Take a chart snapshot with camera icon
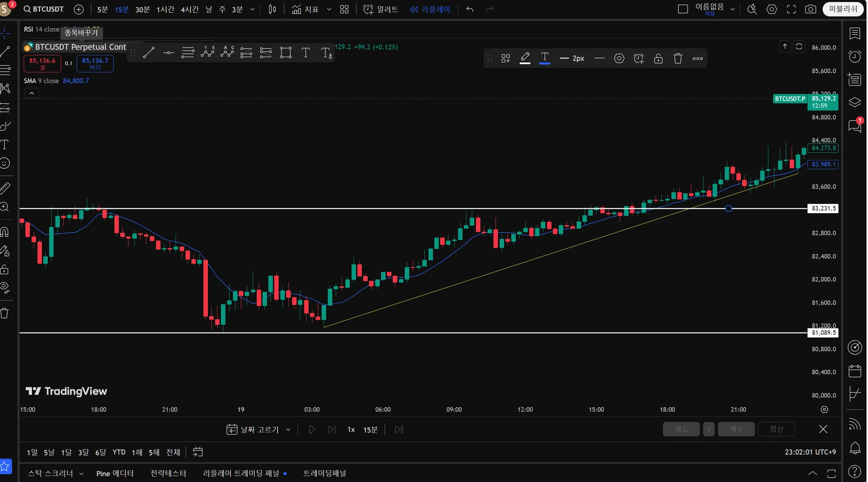 [811, 9]
